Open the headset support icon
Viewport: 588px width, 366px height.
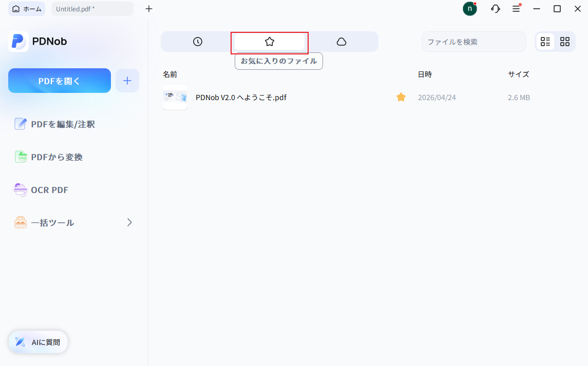coord(496,9)
